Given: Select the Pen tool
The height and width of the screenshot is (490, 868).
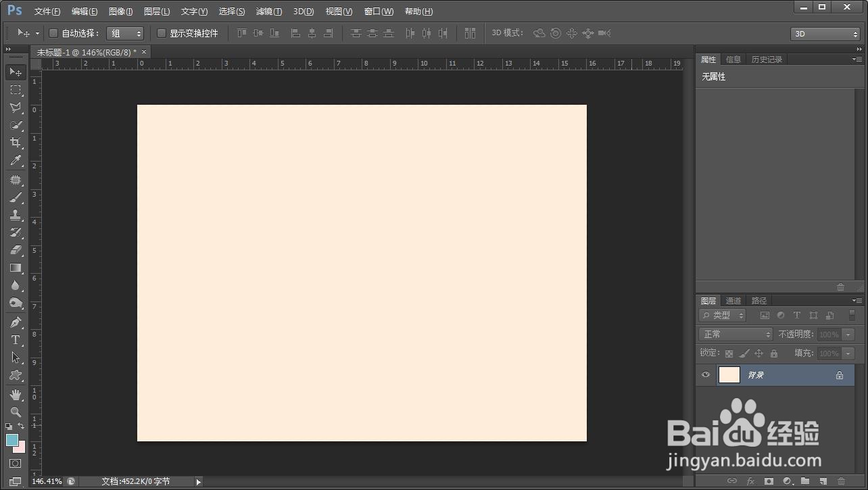Looking at the screenshot, I should [16, 322].
